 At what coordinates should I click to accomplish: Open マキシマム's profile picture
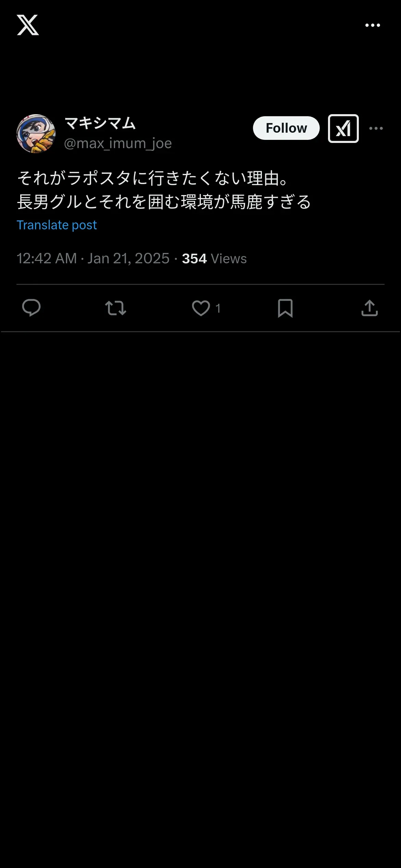click(x=36, y=134)
